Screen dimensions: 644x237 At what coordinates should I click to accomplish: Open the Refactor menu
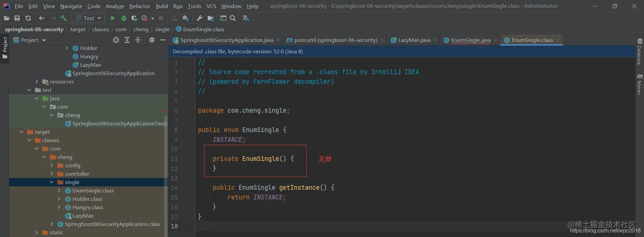(x=140, y=6)
